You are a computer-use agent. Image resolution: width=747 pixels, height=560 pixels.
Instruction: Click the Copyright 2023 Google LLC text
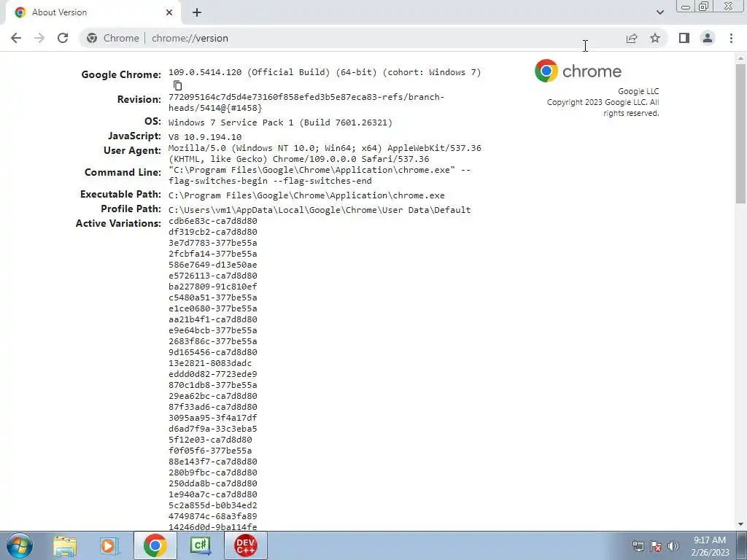[x=603, y=108]
